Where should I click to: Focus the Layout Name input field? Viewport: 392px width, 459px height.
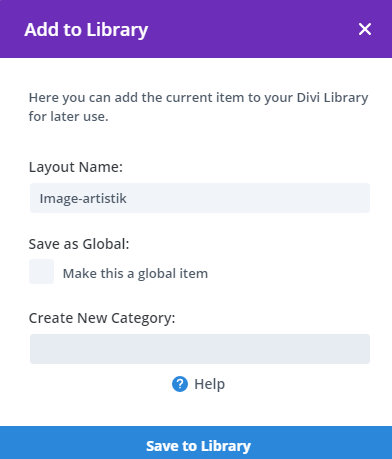(200, 198)
